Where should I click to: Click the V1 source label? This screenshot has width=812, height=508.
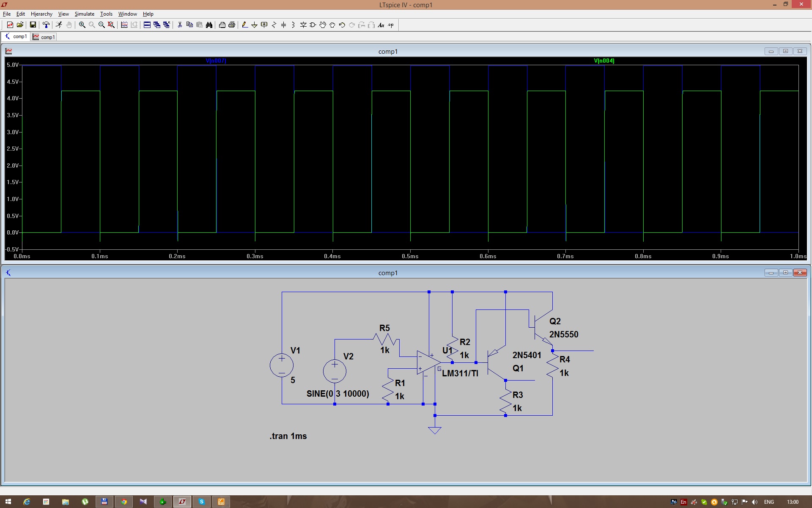click(x=295, y=351)
